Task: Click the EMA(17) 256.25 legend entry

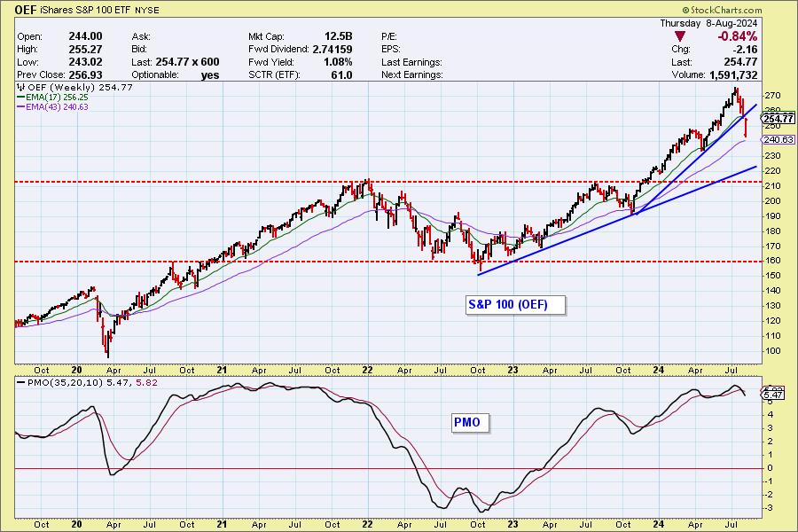Action: pos(57,98)
